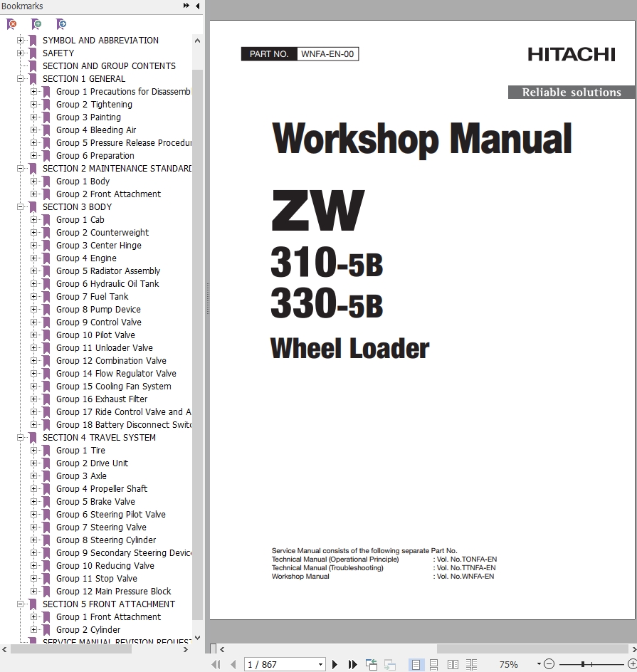Open SECTION AND GROUP CONTENTS bookmark
Viewport: 637px width, 672px height.
coord(109,66)
